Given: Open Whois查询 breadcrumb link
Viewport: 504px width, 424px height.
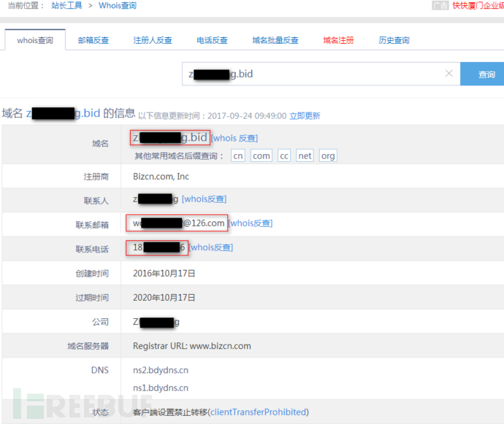Looking at the screenshot, I should (118, 5).
